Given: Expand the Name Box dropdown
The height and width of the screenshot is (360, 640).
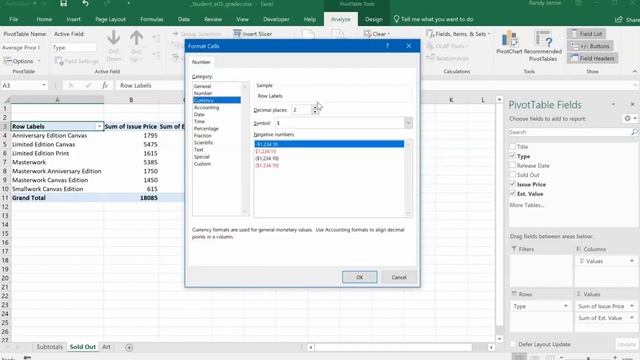Looking at the screenshot, I should pyautogui.click(x=44, y=85).
